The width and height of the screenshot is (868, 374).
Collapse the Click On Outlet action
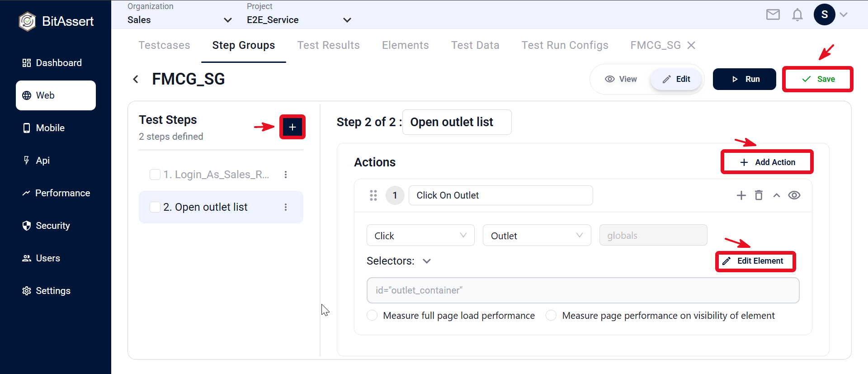(x=777, y=195)
